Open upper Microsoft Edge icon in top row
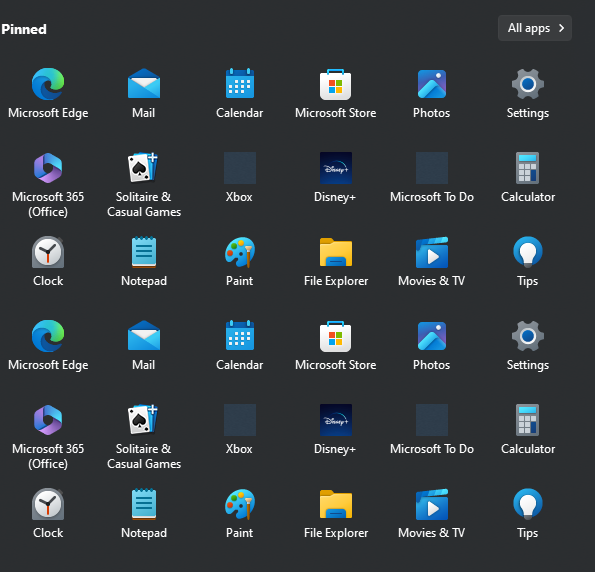Viewport: 595px width, 572px height. pyautogui.click(x=48, y=84)
